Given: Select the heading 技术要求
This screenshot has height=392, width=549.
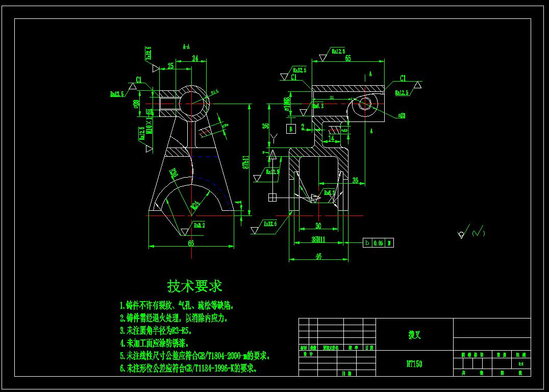Looking at the screenshot, I should pyautogui.click(x=195, y=286).
